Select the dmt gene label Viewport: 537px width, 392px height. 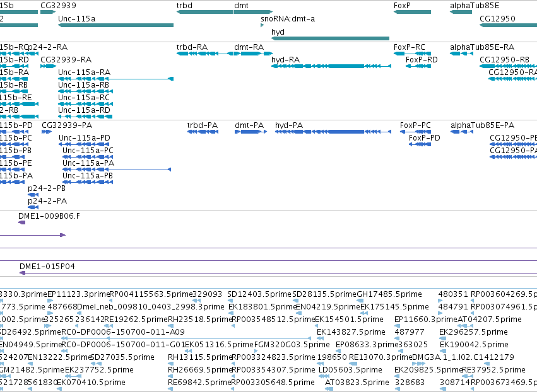pyautogui.click(x=241, y=6)
